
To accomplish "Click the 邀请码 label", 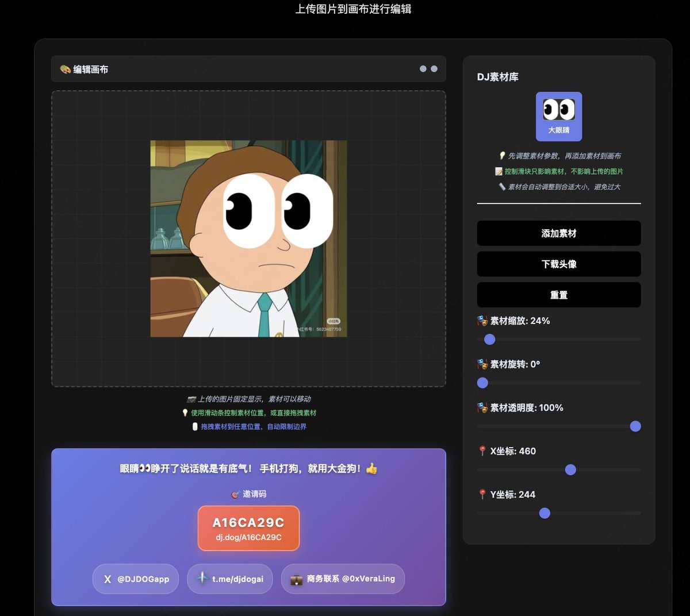I will (x=254, y=494).
